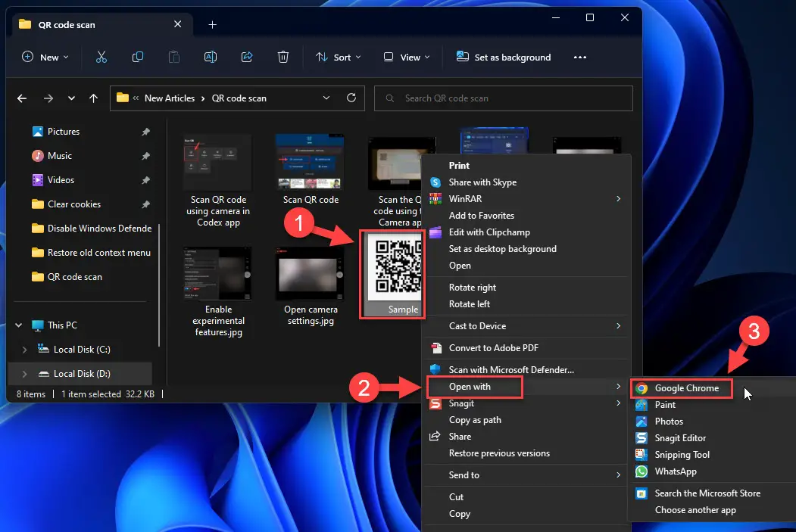Click the Photos app icon
This screenshot has width=796, height=532.
(641, 422)
